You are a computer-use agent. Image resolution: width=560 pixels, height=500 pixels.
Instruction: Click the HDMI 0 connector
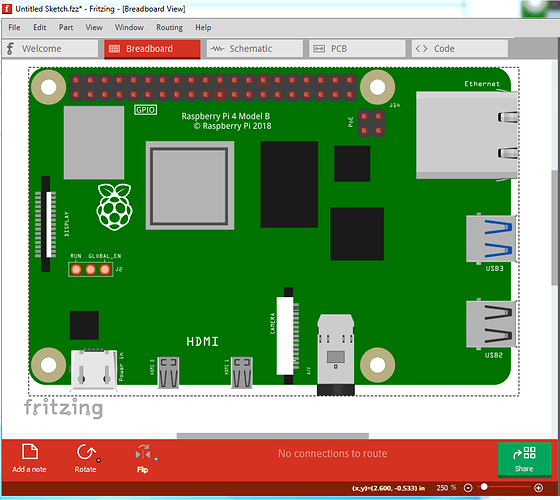pyautogui.click(x=168, y=372)
